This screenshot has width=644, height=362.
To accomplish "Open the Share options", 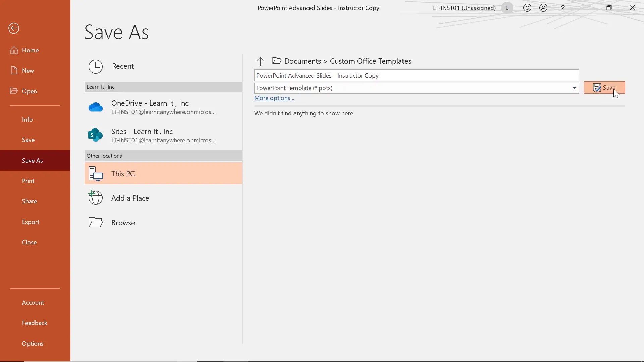I will tap(35, 201).
